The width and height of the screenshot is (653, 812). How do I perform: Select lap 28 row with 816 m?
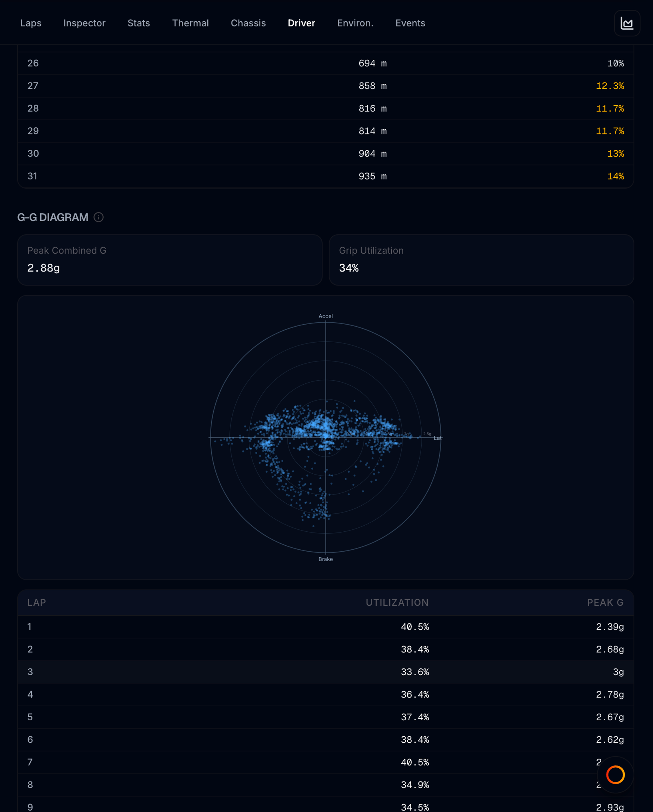coord(326,108)
